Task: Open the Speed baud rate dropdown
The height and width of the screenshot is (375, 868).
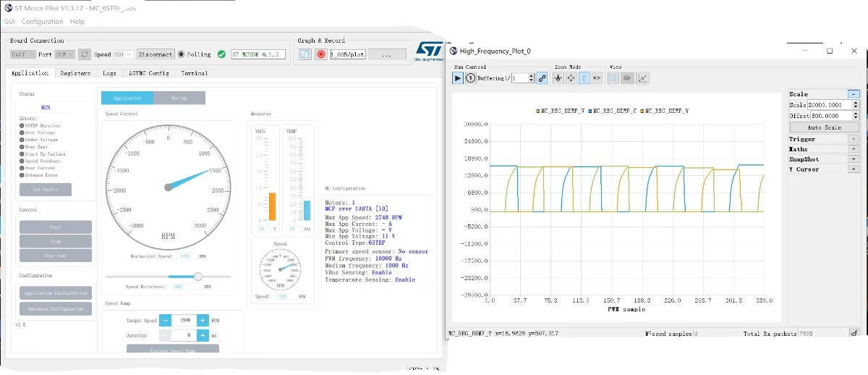Action: click(x=123, y=54)
